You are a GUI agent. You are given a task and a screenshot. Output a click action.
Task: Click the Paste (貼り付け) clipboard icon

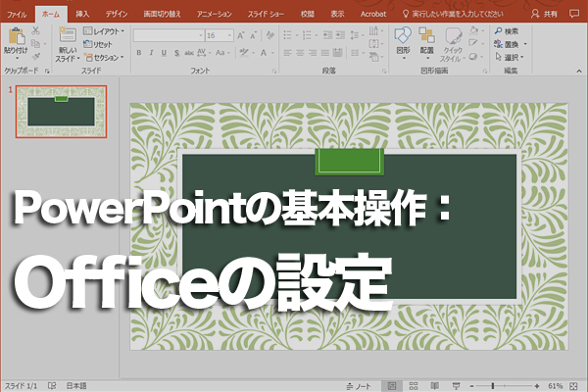coord(16,36)
